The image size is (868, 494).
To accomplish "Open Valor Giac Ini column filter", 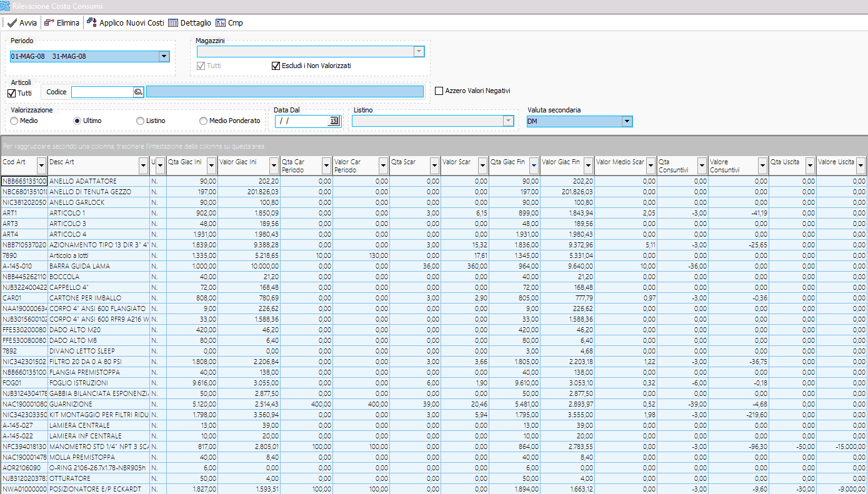I will (x=274, y=165).
